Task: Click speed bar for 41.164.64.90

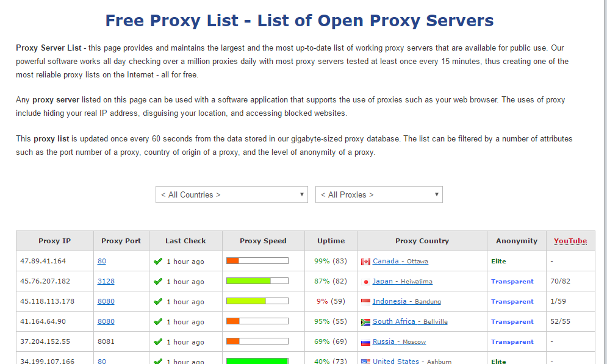Action: tap(257, 321)
